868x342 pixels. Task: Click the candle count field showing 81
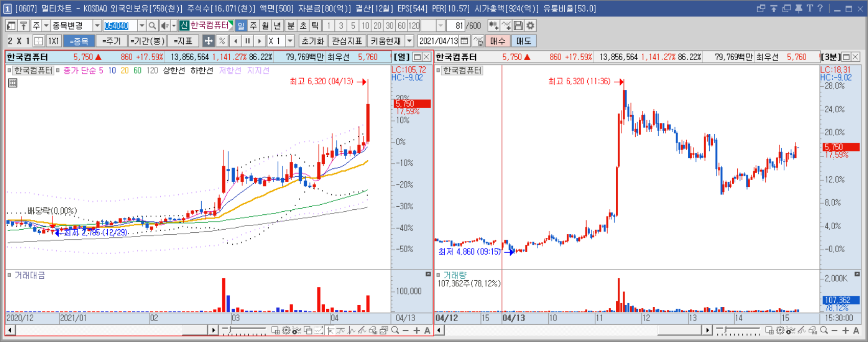tap(455, 26)
